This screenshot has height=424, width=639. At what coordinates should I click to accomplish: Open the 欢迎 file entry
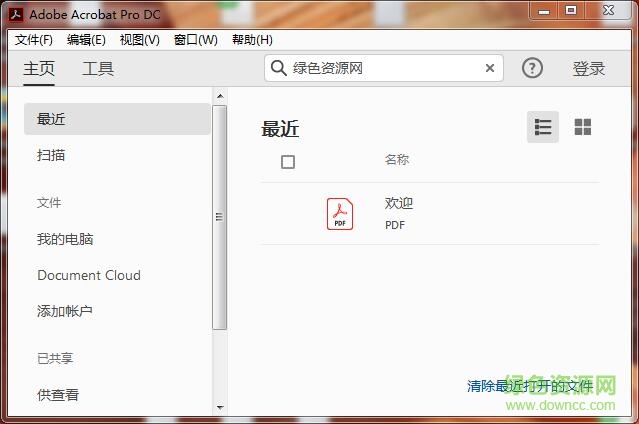430,214
